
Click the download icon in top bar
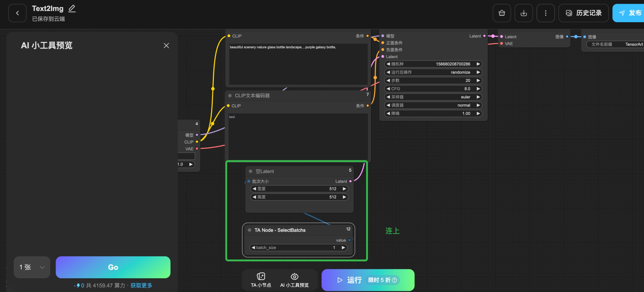point(523,13)
